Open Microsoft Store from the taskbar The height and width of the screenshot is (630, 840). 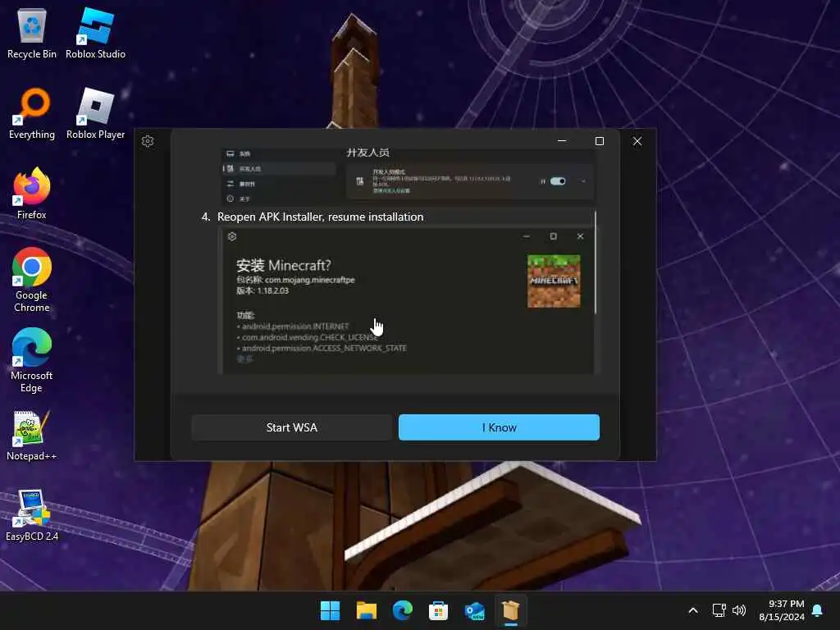[x=438, y=610]
